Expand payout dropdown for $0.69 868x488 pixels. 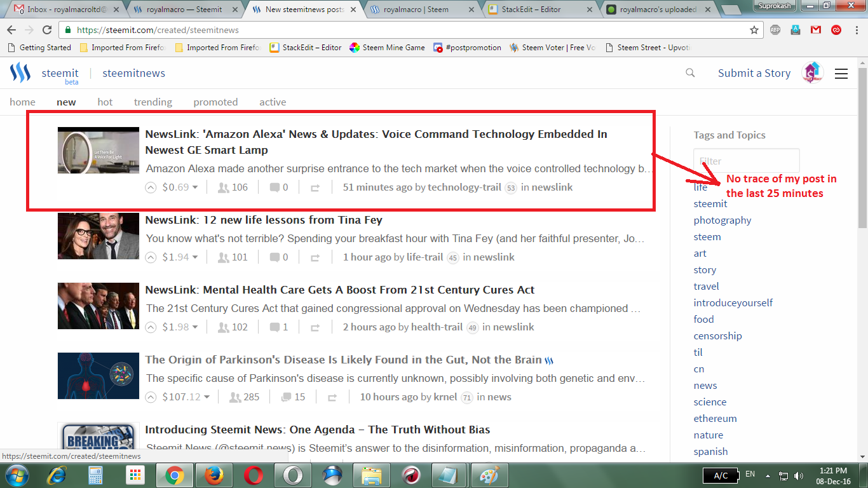point(195,187)
